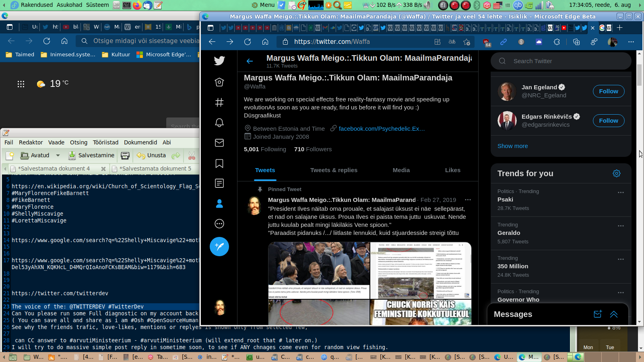The height and width of the screenshot is (362, 644).
Task: Start new message in Messages drawer
Action: [x=598, y=314]
